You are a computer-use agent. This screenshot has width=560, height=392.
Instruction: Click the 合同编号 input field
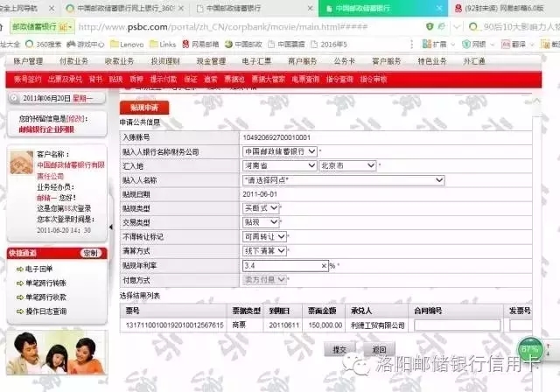[x=457, y=325]
